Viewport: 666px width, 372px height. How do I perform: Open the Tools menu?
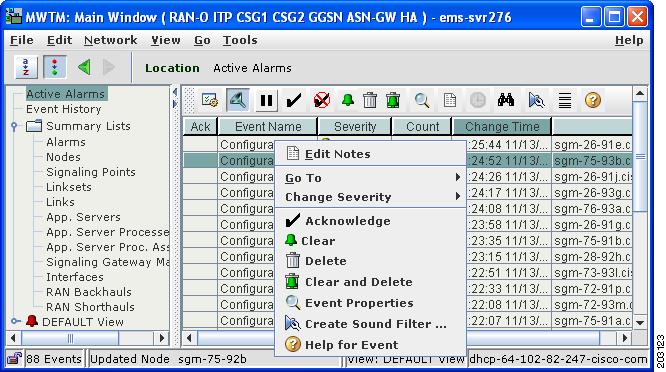point(240,40)
